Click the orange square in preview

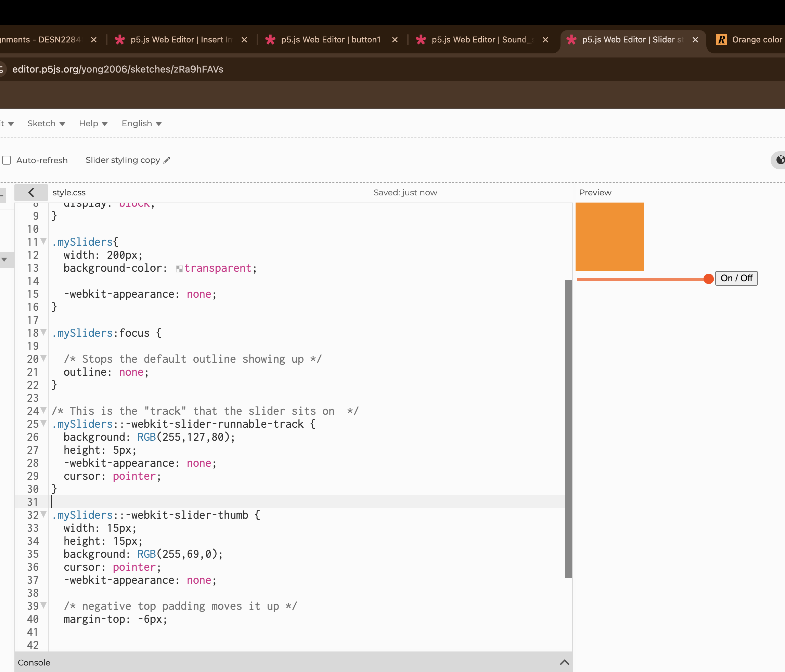click(x=609, y=237)
